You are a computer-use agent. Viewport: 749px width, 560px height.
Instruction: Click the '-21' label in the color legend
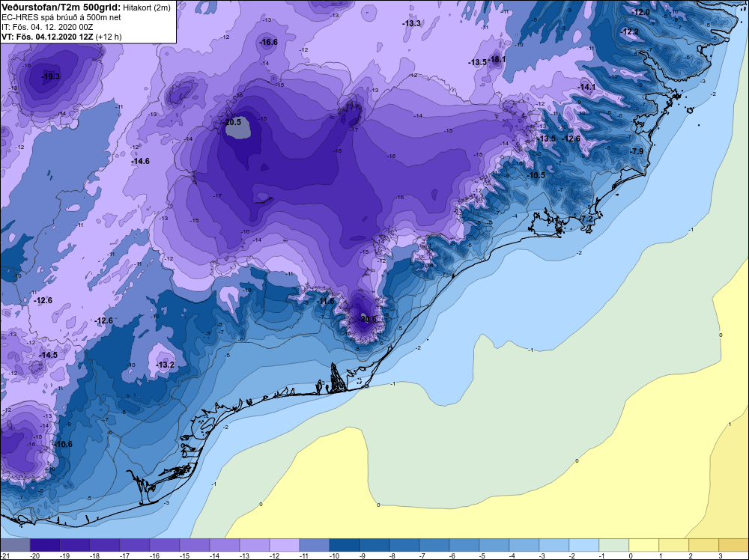4,556
